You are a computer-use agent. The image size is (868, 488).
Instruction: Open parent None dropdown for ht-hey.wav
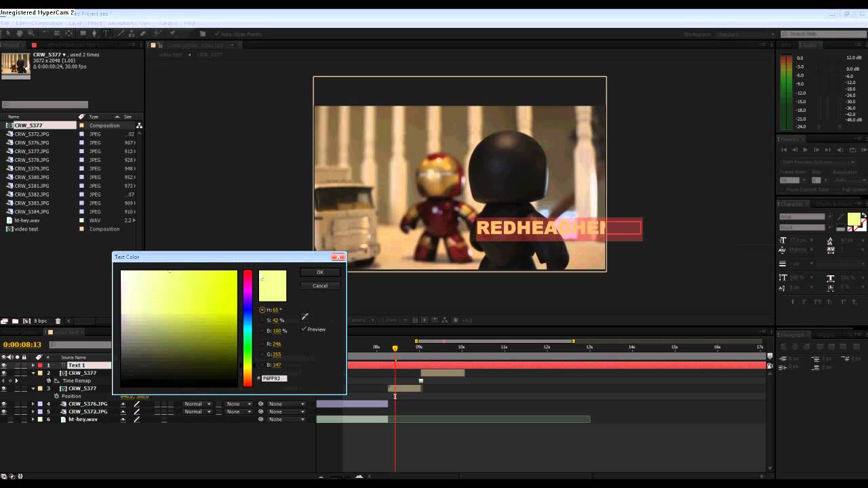[285, 420]
